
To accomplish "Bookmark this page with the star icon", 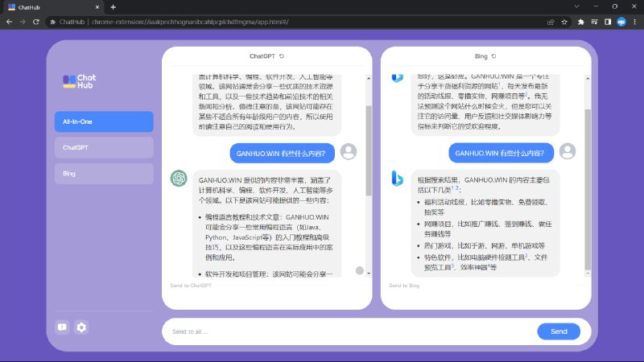I will [564, 23].
